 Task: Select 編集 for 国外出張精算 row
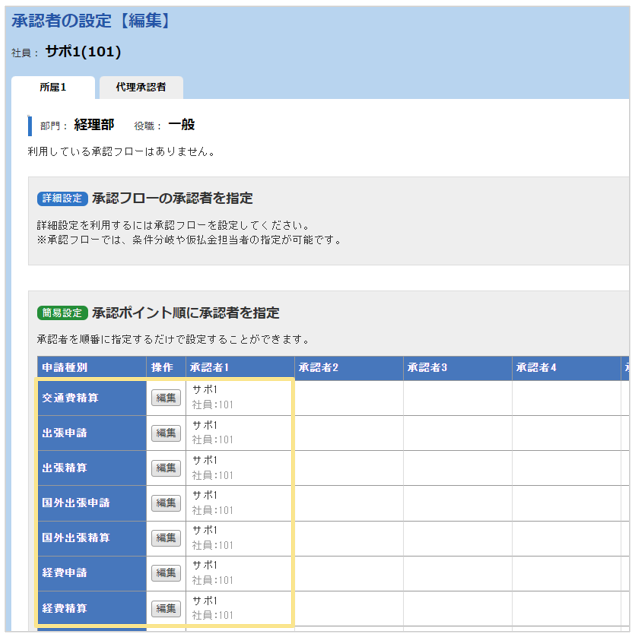(x=166, y=538)
